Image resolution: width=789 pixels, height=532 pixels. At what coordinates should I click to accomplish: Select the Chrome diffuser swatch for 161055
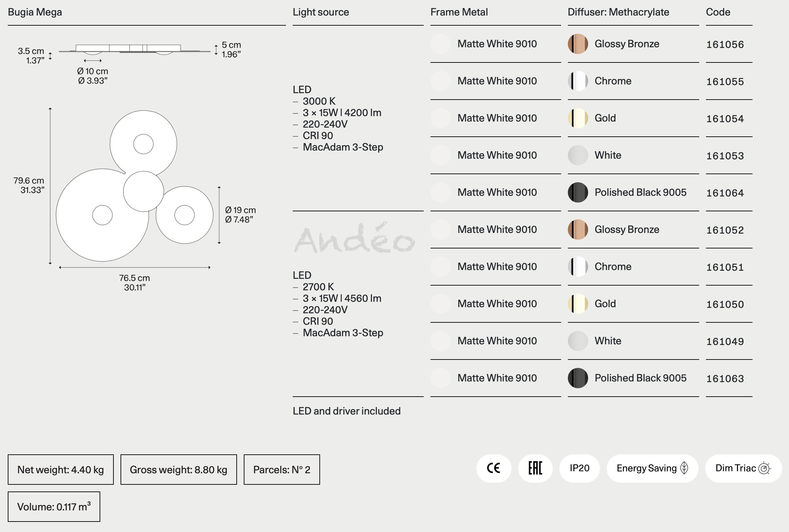578,81
